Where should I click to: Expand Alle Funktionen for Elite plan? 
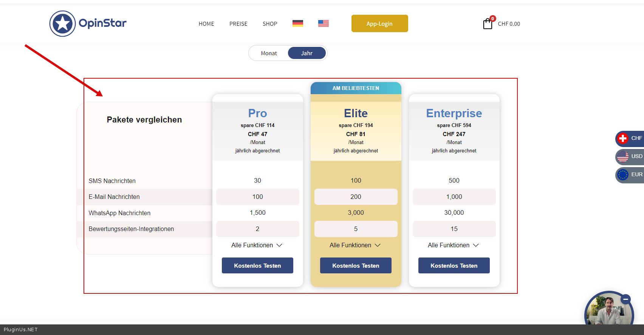coord(355,245)
